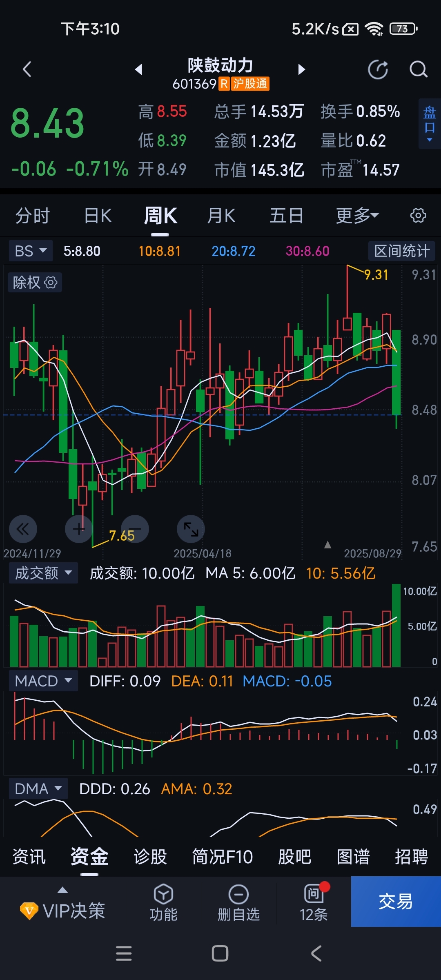Tap the 20:8.72 moving average label
441x980 pixels.
(234, 251)
